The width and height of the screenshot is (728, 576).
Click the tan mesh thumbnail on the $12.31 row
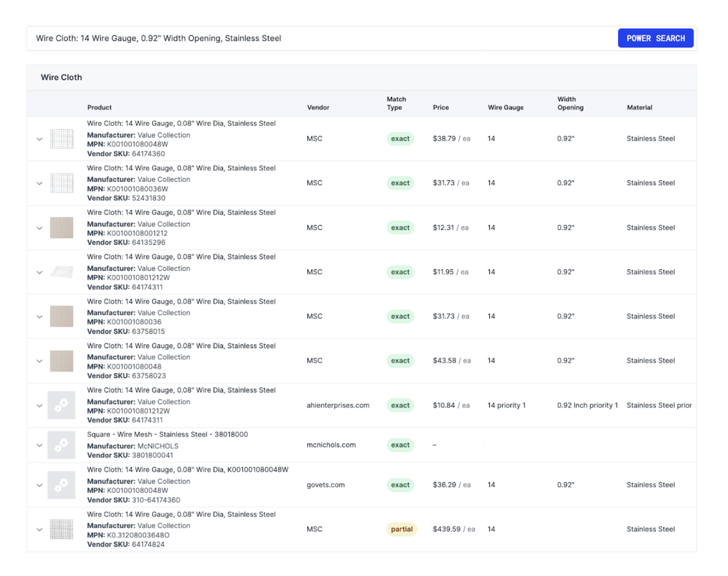tap(61, 227)
